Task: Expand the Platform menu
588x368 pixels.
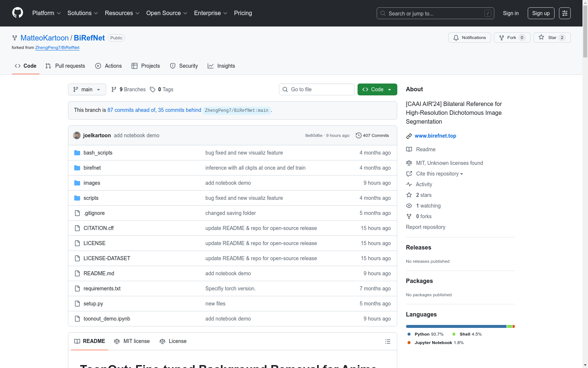Action: point(46,13)
